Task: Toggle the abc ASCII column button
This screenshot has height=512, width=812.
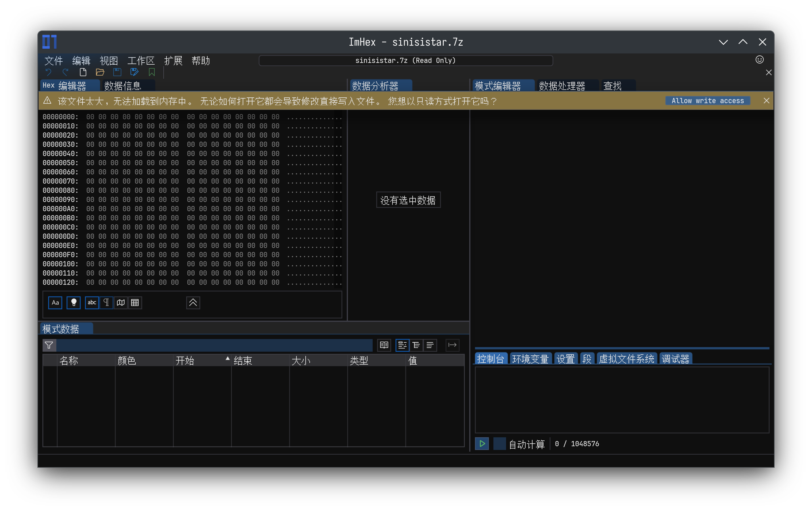Action: [92, 303]
